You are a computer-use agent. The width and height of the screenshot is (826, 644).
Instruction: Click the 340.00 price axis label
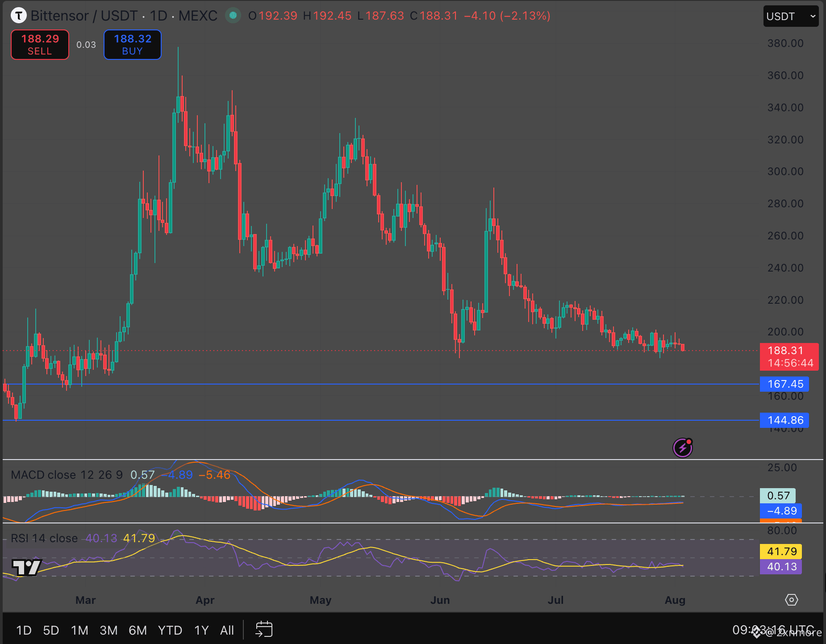[785, 108]
